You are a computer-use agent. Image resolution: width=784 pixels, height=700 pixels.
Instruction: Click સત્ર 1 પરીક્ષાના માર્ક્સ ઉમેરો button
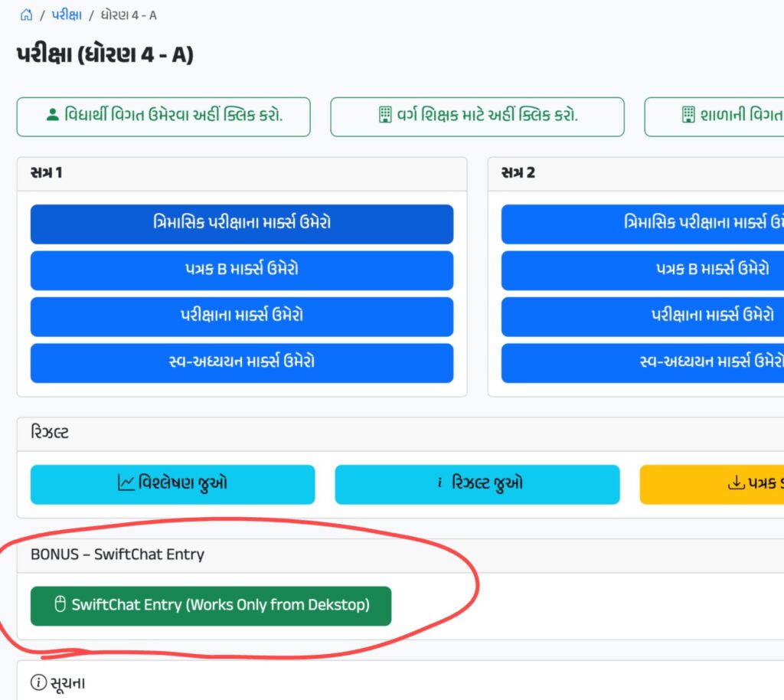pos(242,316)
